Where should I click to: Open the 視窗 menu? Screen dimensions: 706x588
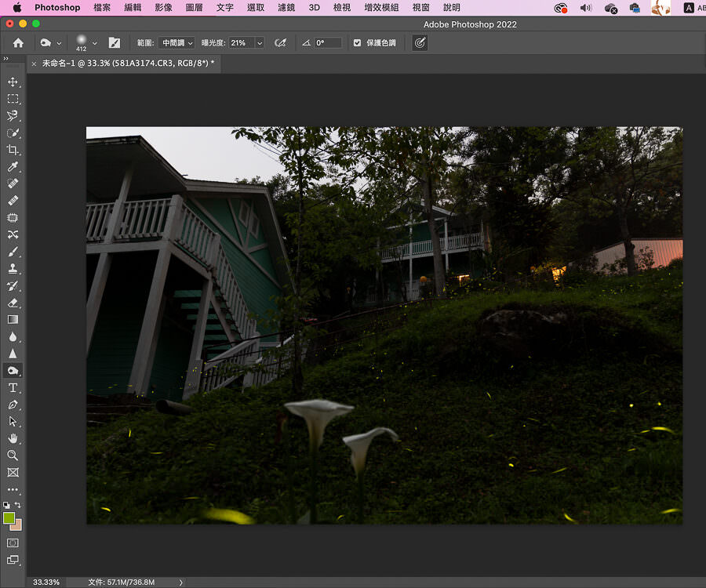(x=421, y=8)
